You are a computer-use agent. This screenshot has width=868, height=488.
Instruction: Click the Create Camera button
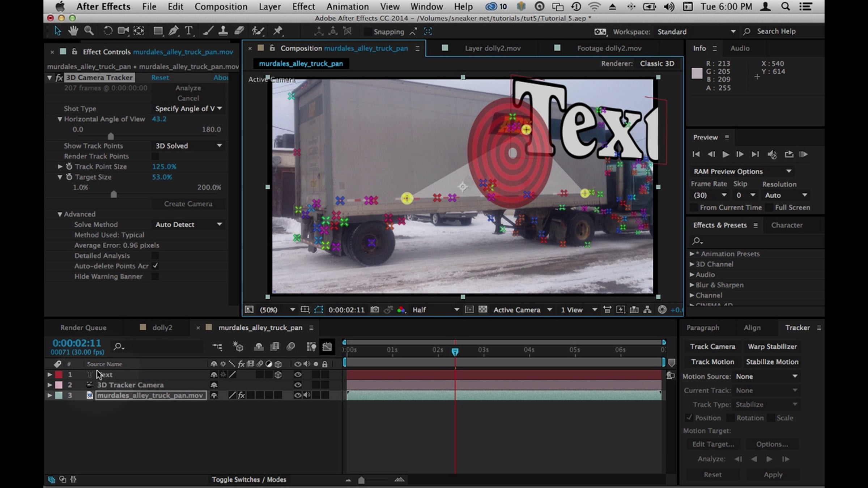(x=188, y=204)
